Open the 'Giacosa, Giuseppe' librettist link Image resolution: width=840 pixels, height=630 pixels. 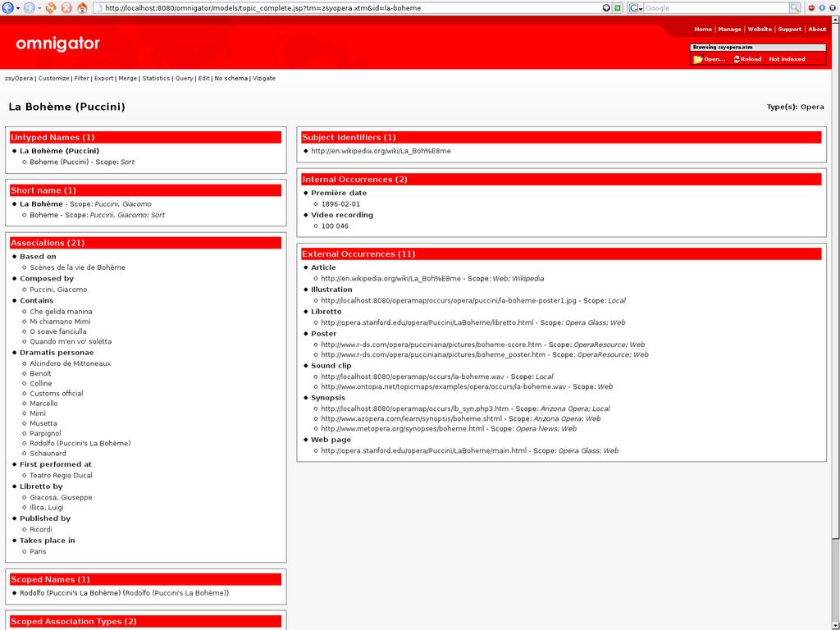(x=61, y=497)
